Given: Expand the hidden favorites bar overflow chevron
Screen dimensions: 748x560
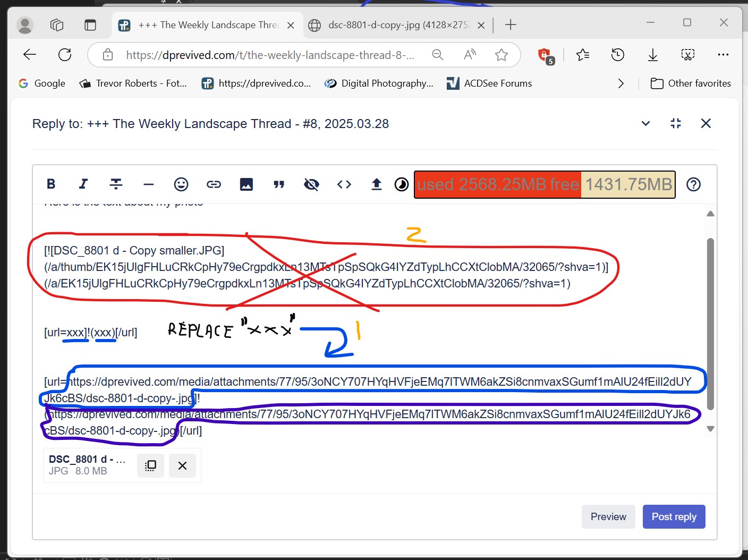Looking at the screenshot, I should [x=620, y=83].
